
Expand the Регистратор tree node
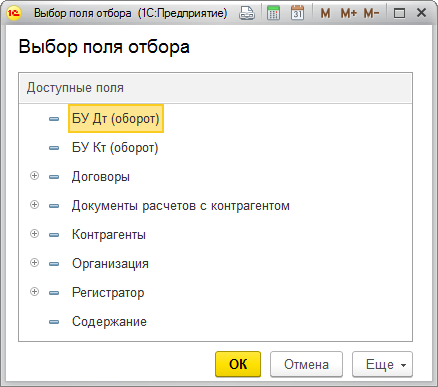34,292
